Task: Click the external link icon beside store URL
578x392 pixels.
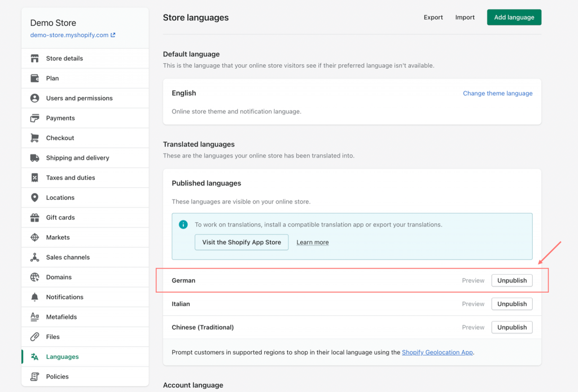Action: (x=113, y=35)
